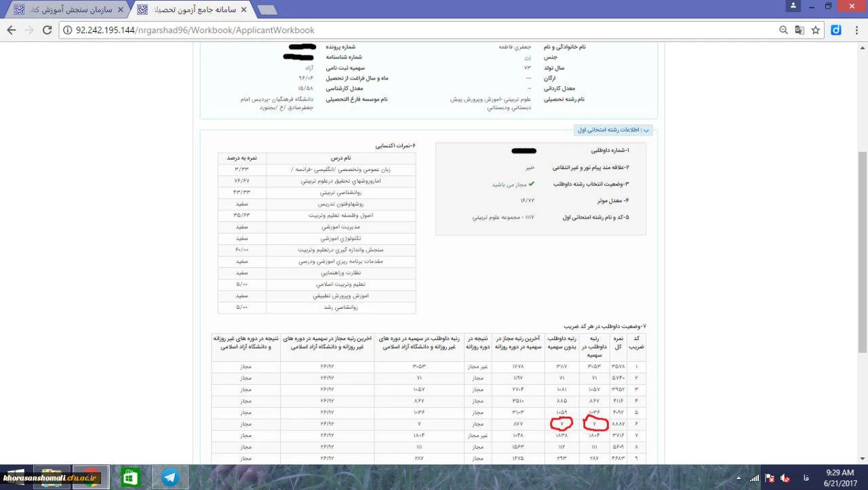Click the address bar URL field
868x490 pixels.
(x=407, y=30)
